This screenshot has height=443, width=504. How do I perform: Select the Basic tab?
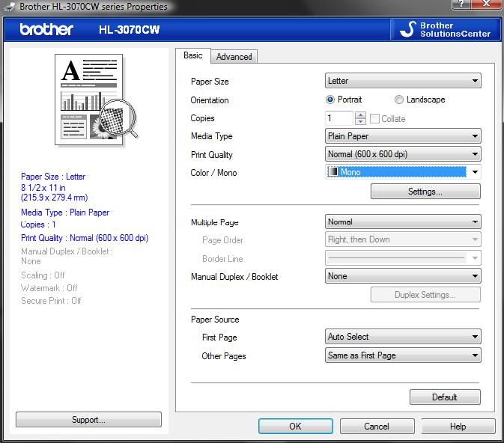[x=192, y=56]
